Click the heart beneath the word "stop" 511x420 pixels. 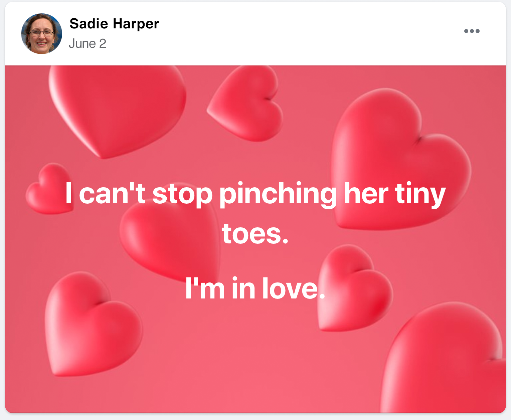coord(170,240)
